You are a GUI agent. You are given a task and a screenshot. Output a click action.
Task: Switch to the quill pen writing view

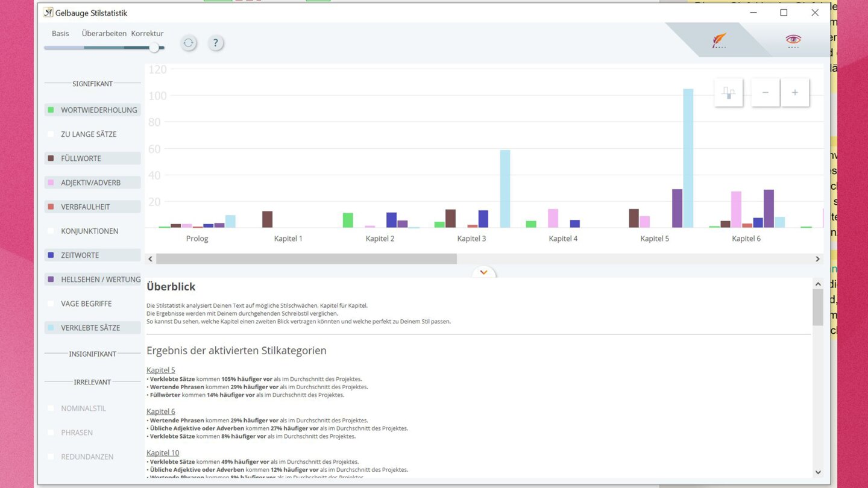[719, 40]
